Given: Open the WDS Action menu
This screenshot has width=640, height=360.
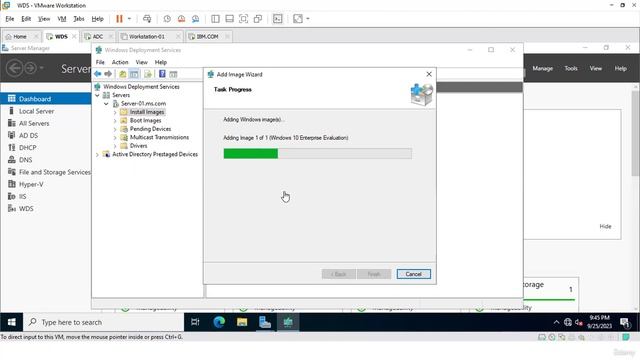Looking at the screenshot, I should pos(120,62).
